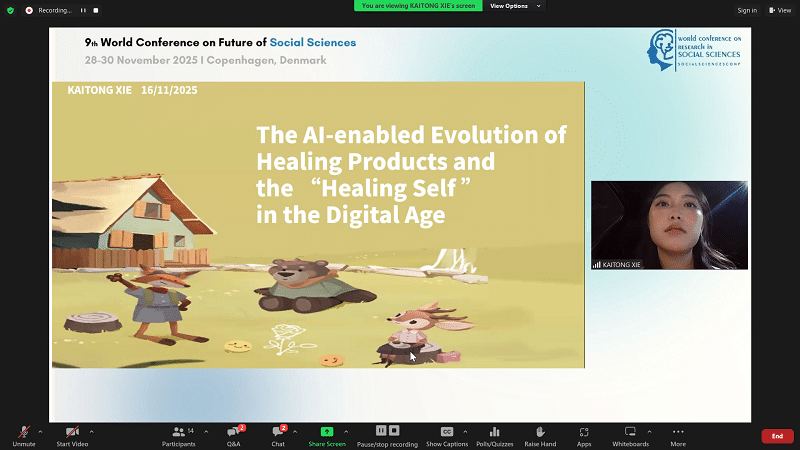
Task: Pause the recording in bottom toolbar
Action: (x=382, y=430)
